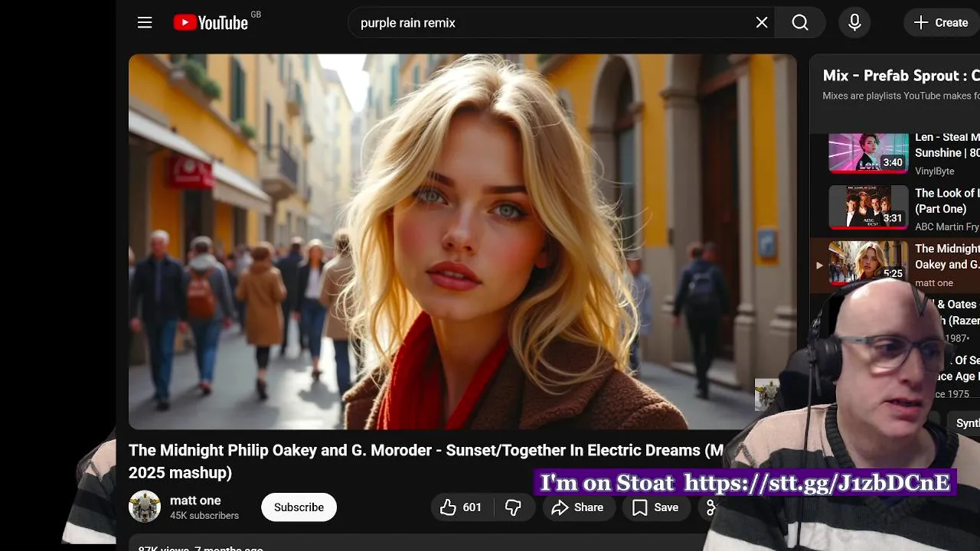Save video to a playlist
The width and height of the screenshot is (980, 551).
655,507
